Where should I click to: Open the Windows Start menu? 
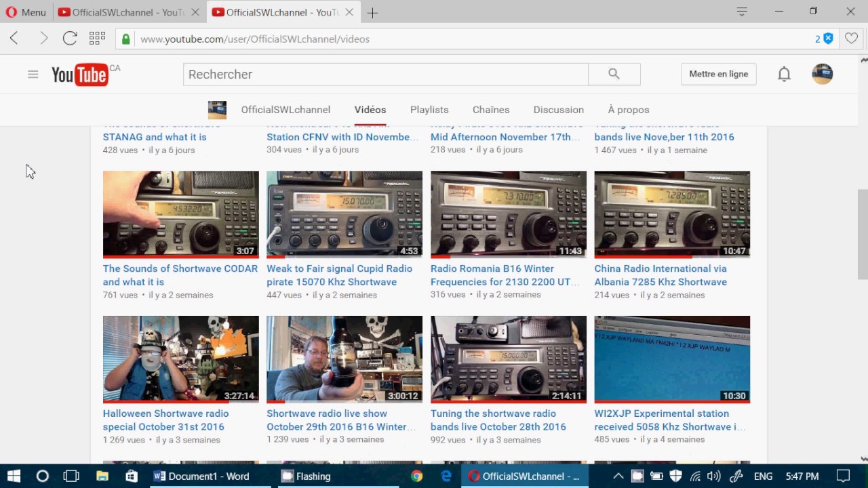pyautogui.click(x=14, y=476)
